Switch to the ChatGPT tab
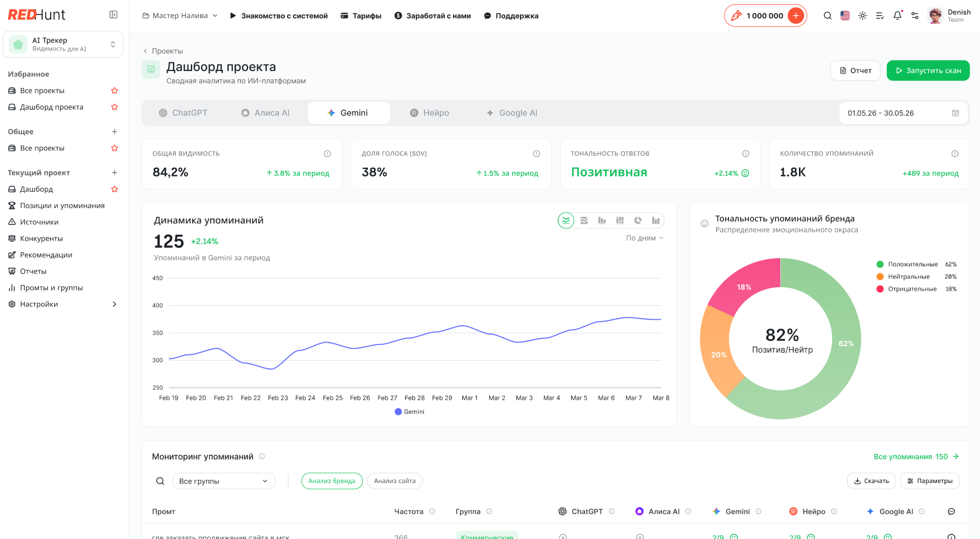Viewport: 980px width, 539px height. pyautogui.click(x=183, y=113)
